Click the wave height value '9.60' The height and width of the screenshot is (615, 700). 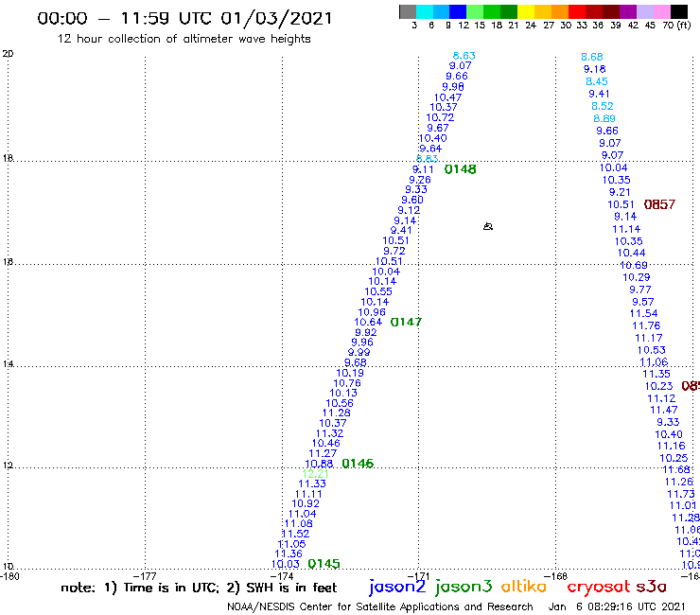[412, 200]
